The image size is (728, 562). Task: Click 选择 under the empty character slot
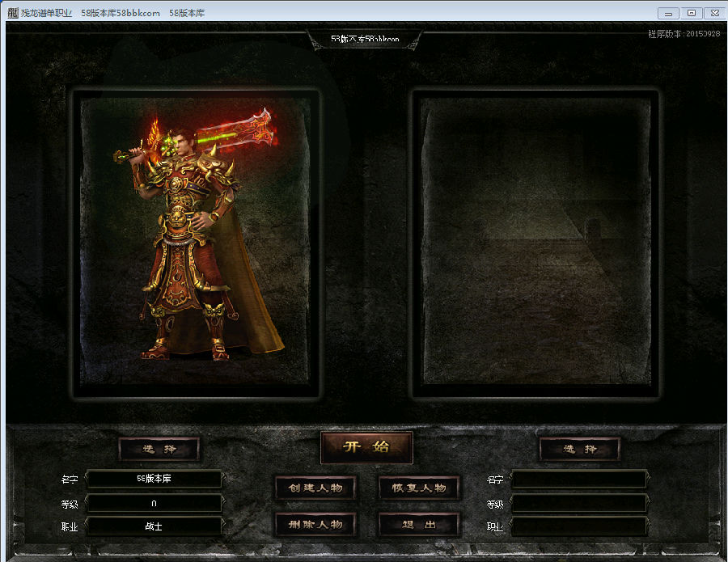579,449
